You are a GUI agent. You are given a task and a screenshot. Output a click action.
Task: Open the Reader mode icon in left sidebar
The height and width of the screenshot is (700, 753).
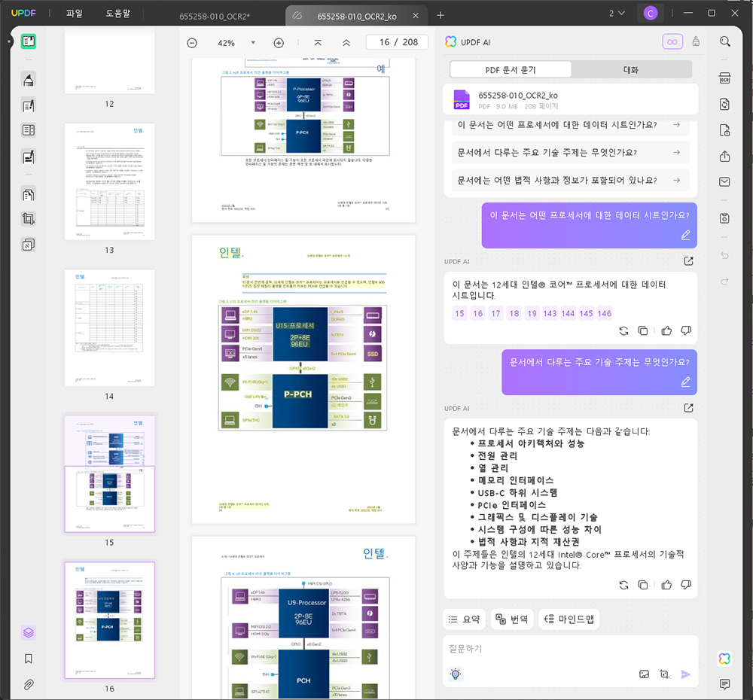pyautogui.click(x=29, y=41)
